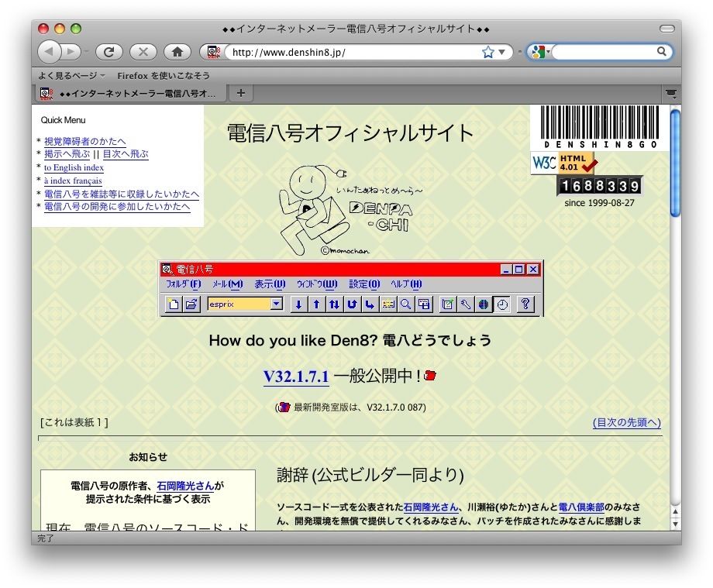Click the browser Forward arrow button
The height and width of the screenshot is (588, 713).
click(71, 52)
